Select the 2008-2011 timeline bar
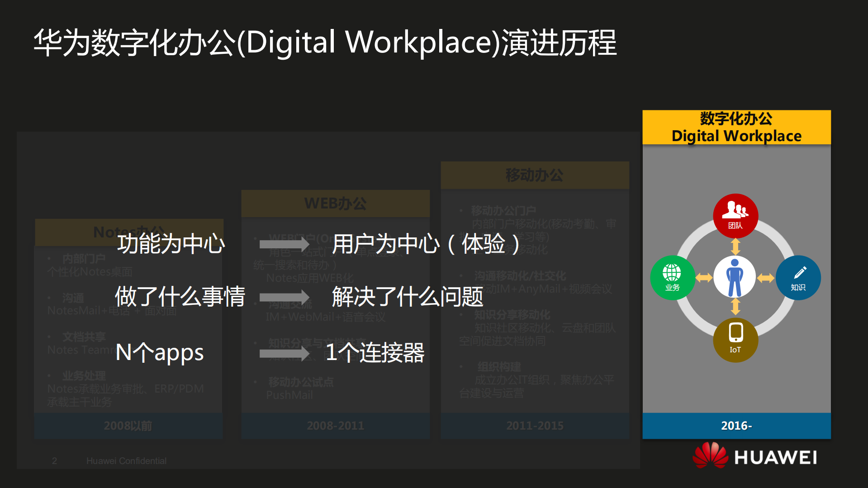Viewport: 868px width, 488px height. 335,425
